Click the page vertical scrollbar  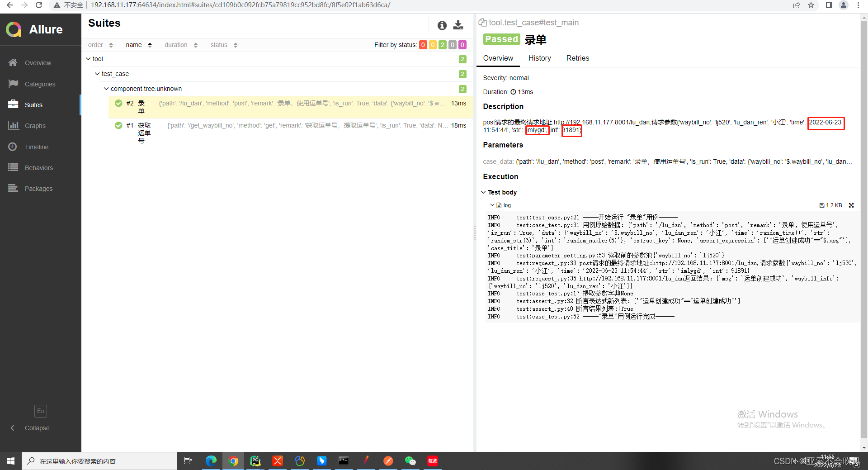click(864, 229)
